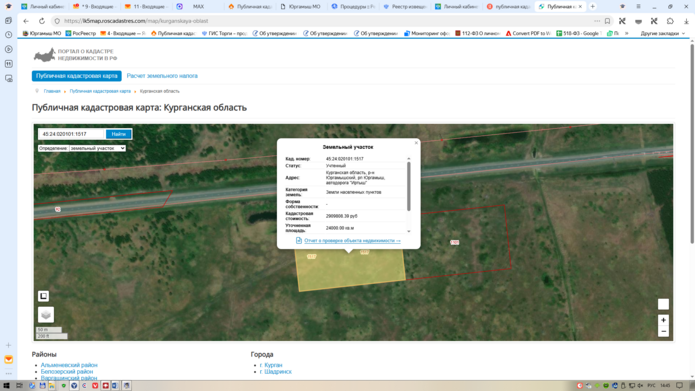Open the РосРеестр bookmark
Screen dimensions: 695x391
pos(81,33)
